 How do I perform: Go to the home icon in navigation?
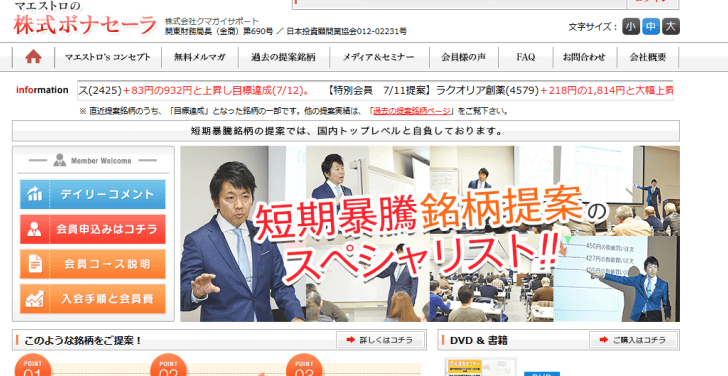click(33, 57)
